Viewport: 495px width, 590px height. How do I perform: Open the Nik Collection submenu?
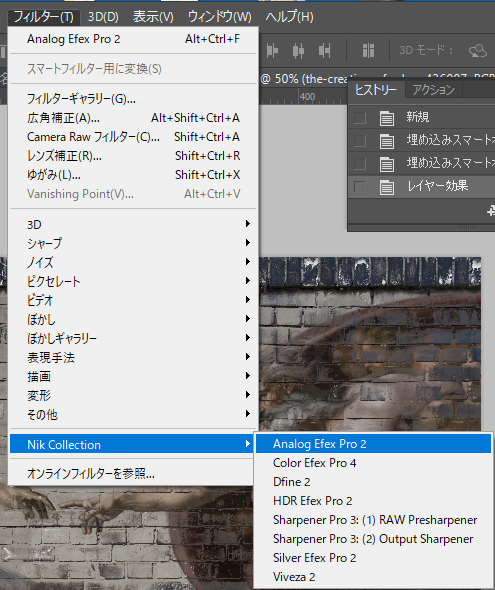pyautogui.click(x=133, y=444)
